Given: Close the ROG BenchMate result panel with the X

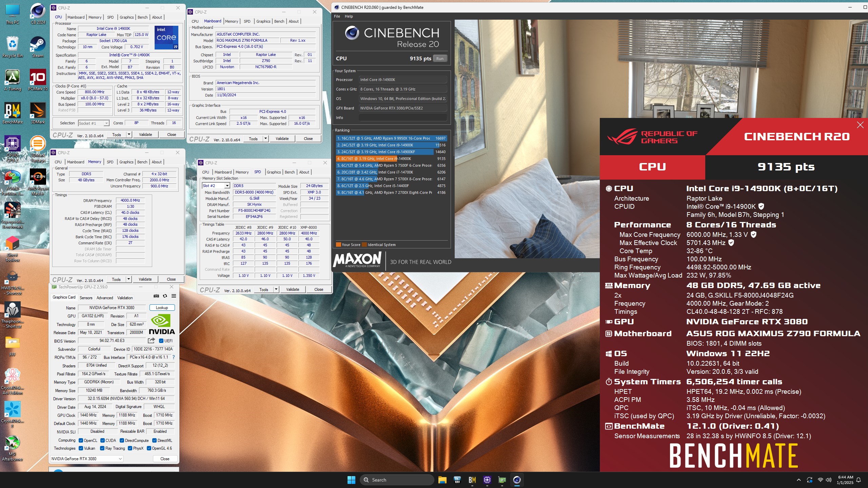Looking at the screenshot, I should [x=860, y=125].
